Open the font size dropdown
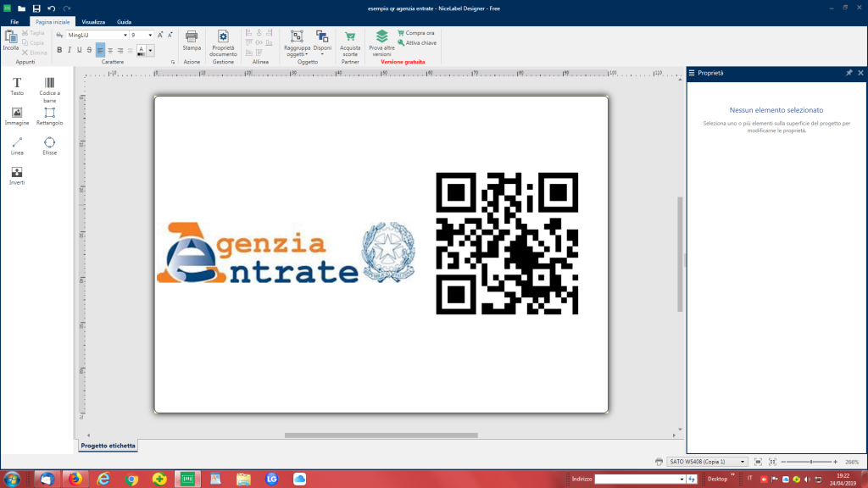 click(150, 35)
